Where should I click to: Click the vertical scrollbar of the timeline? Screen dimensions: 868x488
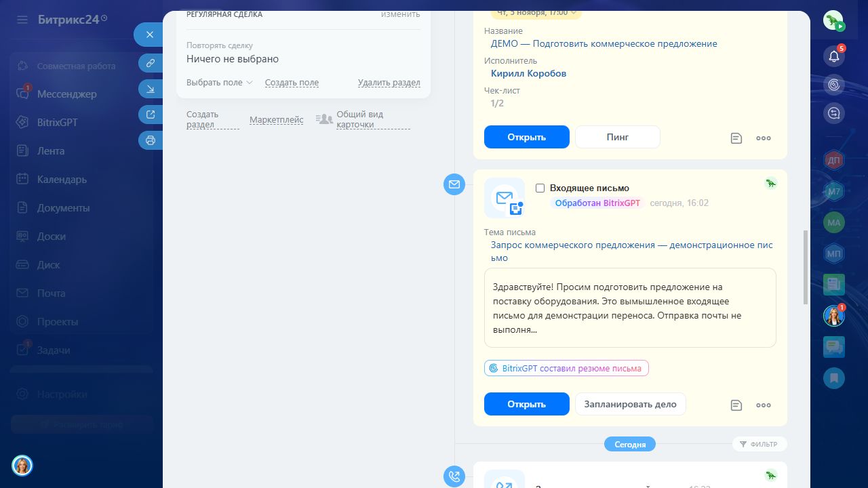tap(806, 267)
